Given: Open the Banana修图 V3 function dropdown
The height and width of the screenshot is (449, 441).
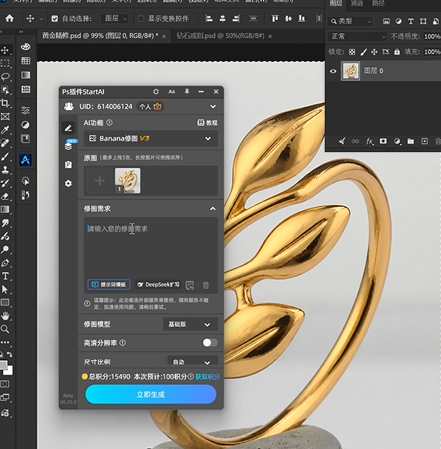Looking at the screenshot, I should tap(151, 138).
